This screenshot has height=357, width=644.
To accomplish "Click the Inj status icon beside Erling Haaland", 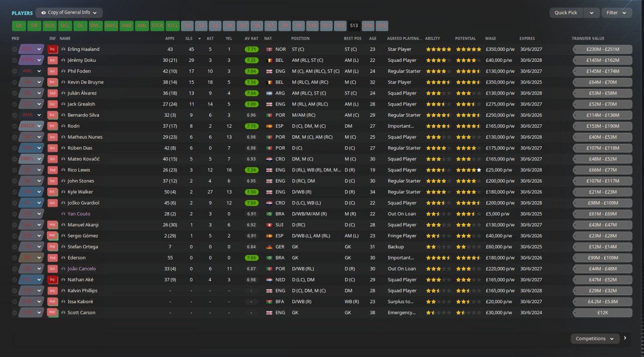I will click(x=52, y=49).
